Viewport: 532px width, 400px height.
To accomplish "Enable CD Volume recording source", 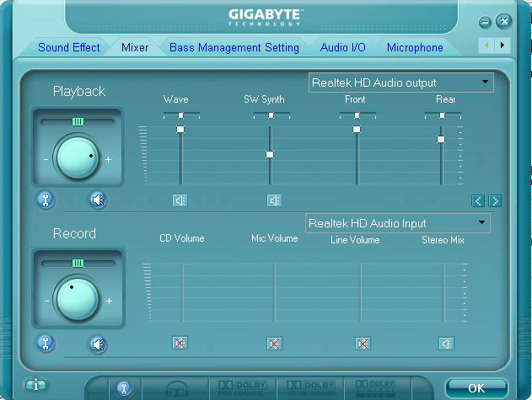I will (180, 343).
